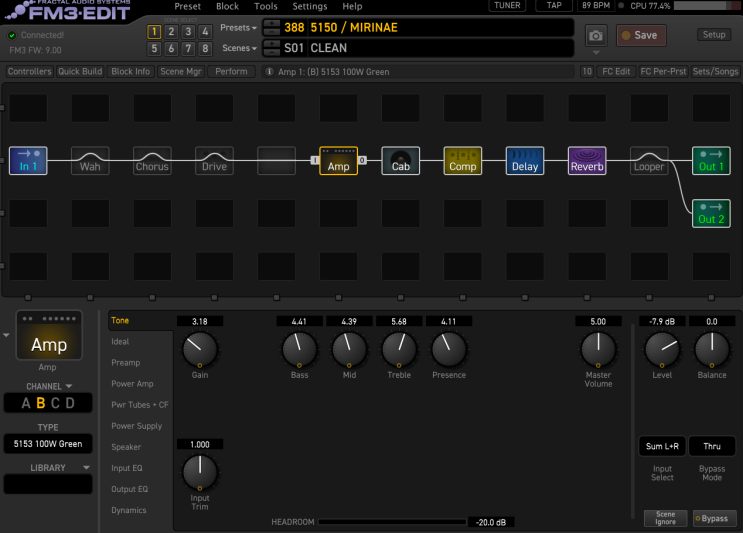Click the large Amp block thumbnail
This screenshot has width=743, height=533.
(49, 335)
